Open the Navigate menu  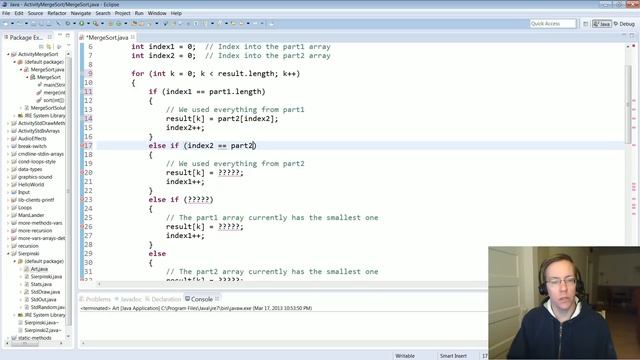coord(81,13)
